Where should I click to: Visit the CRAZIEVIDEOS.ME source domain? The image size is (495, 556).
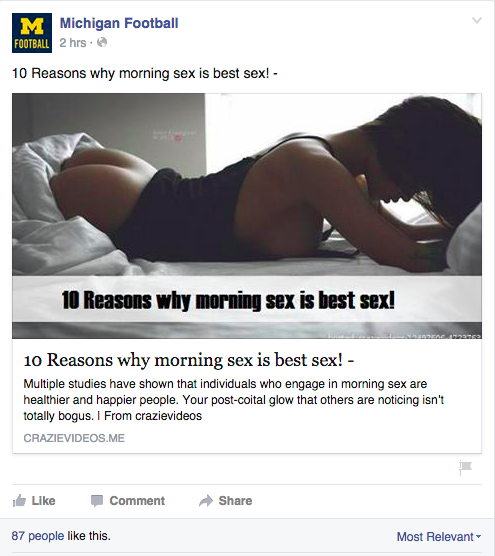point(74,438)
